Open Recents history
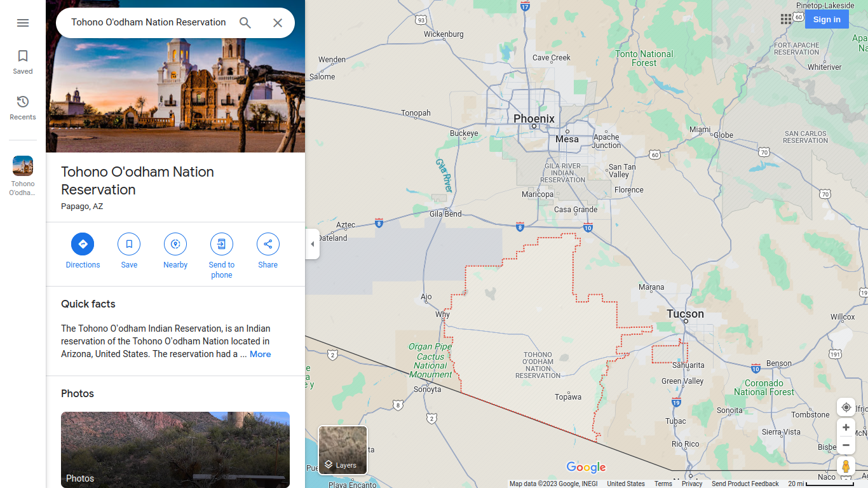 [x=23, y=108]
